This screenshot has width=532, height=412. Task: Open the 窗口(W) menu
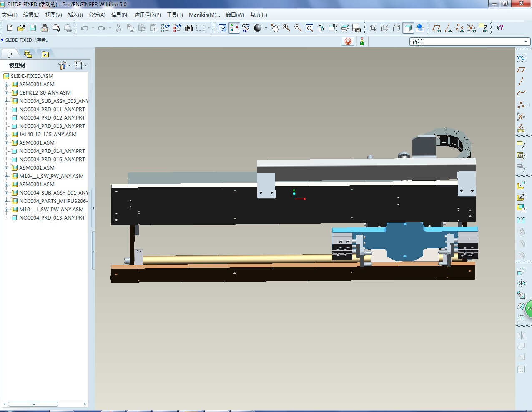(235, 15)
